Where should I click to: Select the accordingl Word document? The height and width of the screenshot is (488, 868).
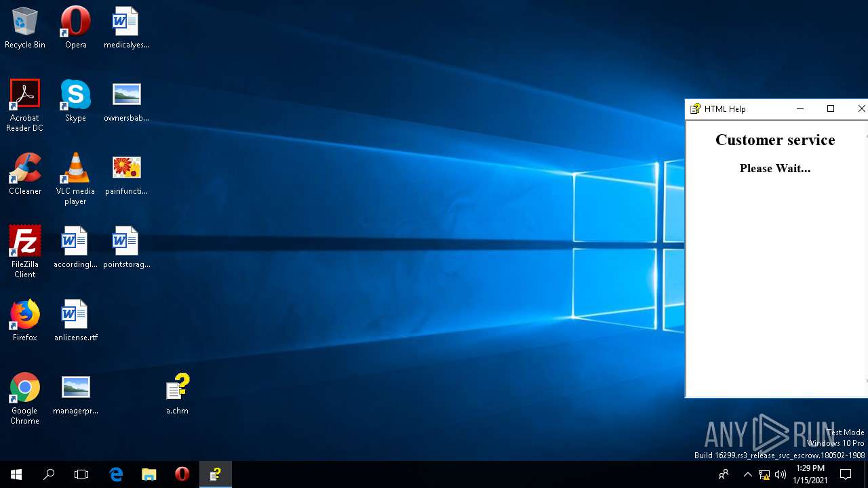point(75,247)
